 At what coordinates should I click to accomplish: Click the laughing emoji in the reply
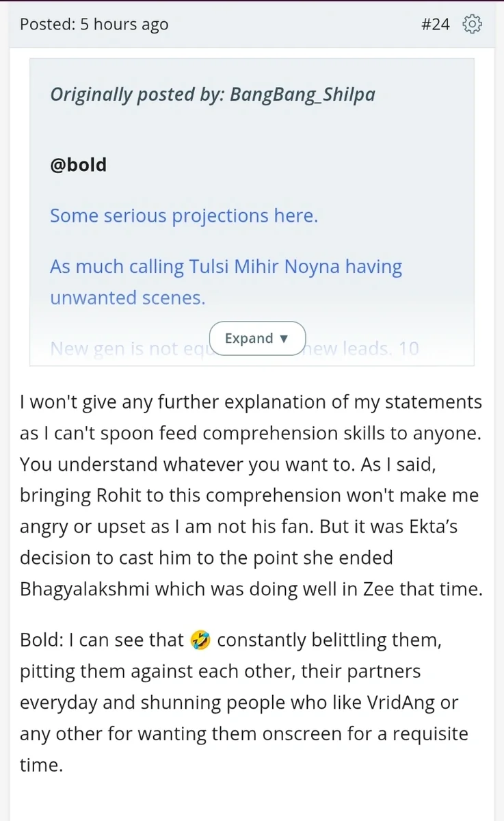pos(202,640)
